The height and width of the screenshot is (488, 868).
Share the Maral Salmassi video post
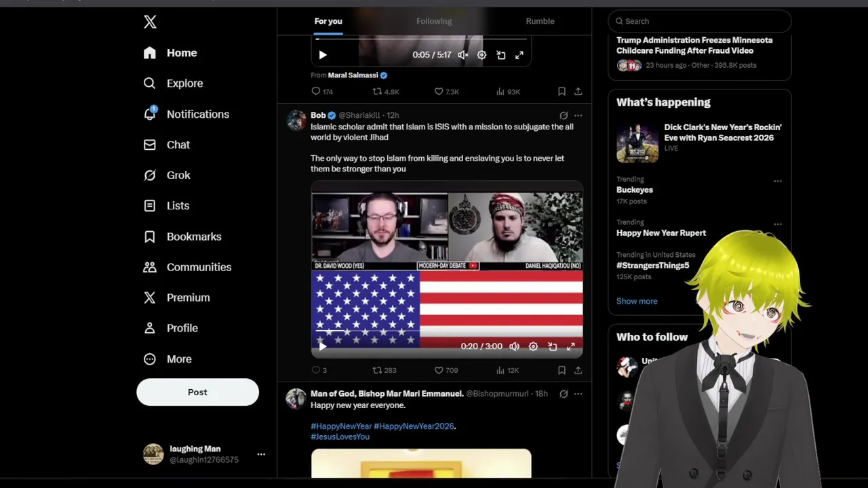click(578, 91)
